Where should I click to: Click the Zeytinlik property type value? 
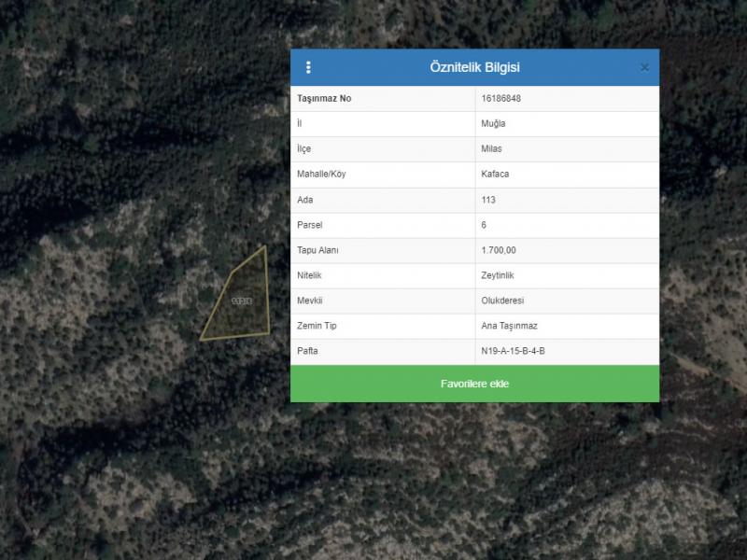pos(499,275)
